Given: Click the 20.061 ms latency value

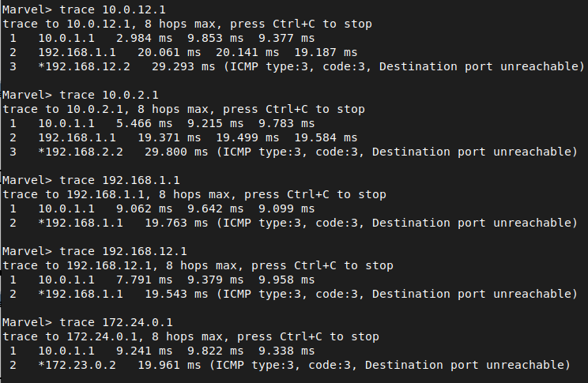Looking at the screenshot, I should [169, 52].
